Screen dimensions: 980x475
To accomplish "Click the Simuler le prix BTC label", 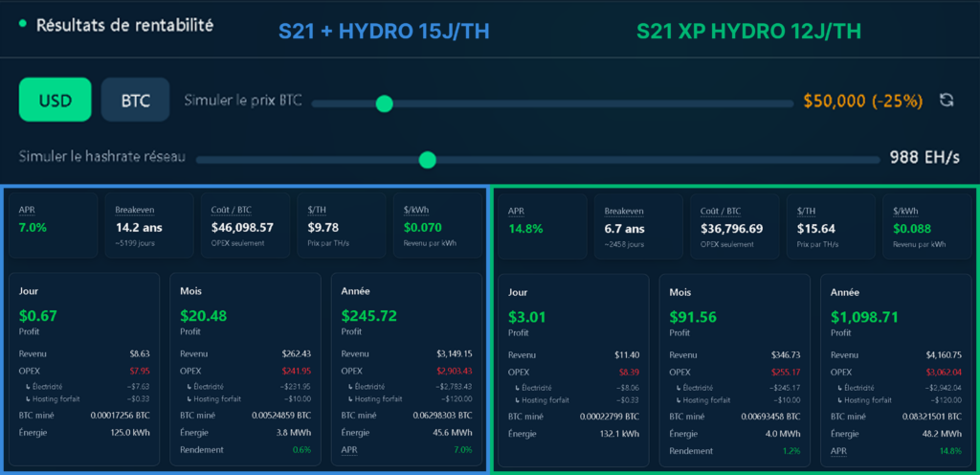I will (x=243, y=101).
